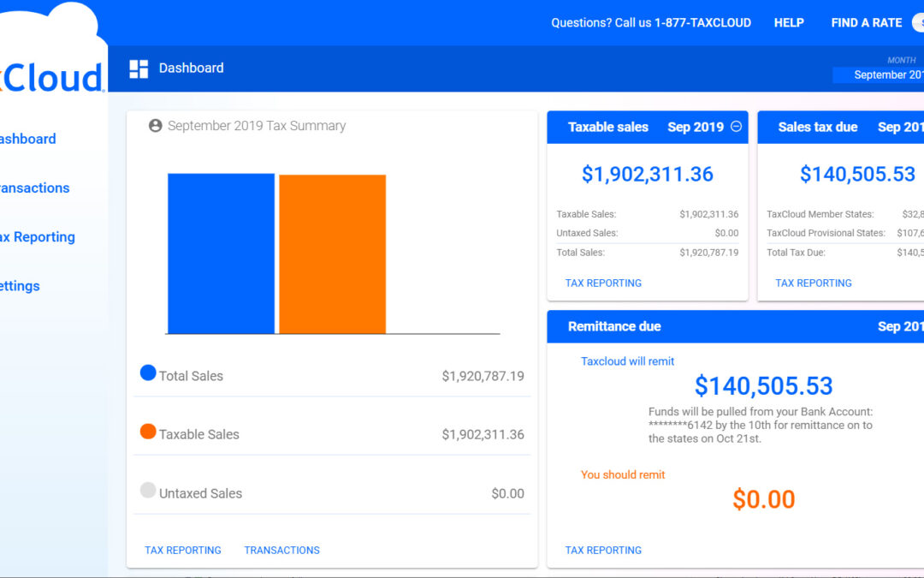Select the blue Total Sales legend dot
Screen dimensions: 924x578
[148, 372]
